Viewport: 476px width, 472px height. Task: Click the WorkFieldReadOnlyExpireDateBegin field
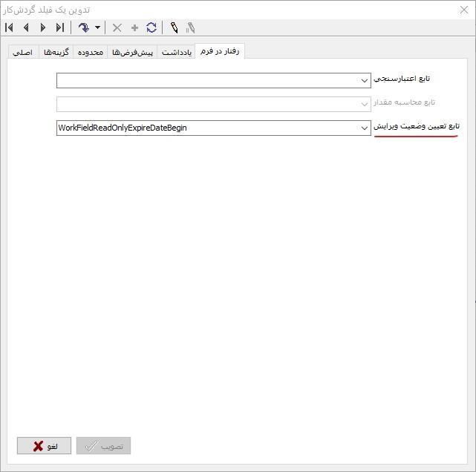coord(206,128)
